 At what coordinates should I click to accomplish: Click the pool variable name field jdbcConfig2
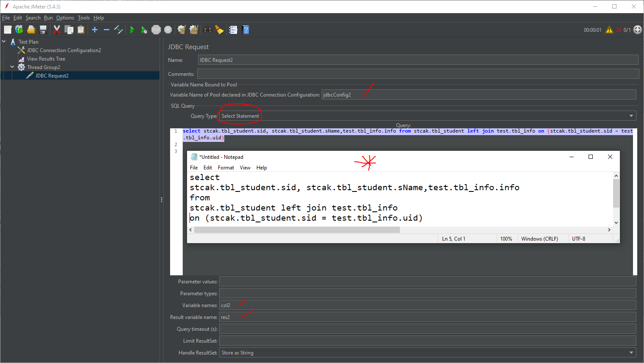(x=479, y=95)
